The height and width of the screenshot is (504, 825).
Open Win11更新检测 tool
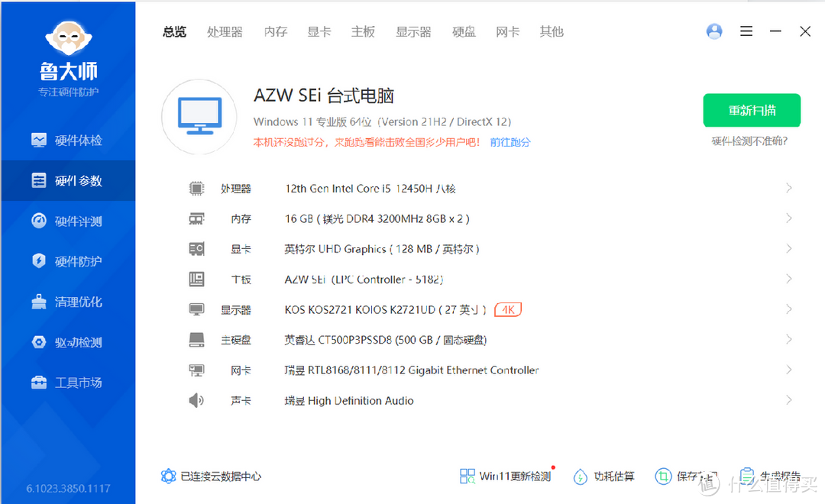[x=505, y=476]
